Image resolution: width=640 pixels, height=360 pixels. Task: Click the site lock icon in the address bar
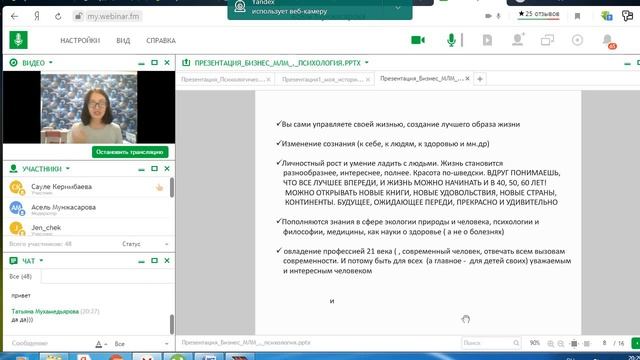click(78, 16)
